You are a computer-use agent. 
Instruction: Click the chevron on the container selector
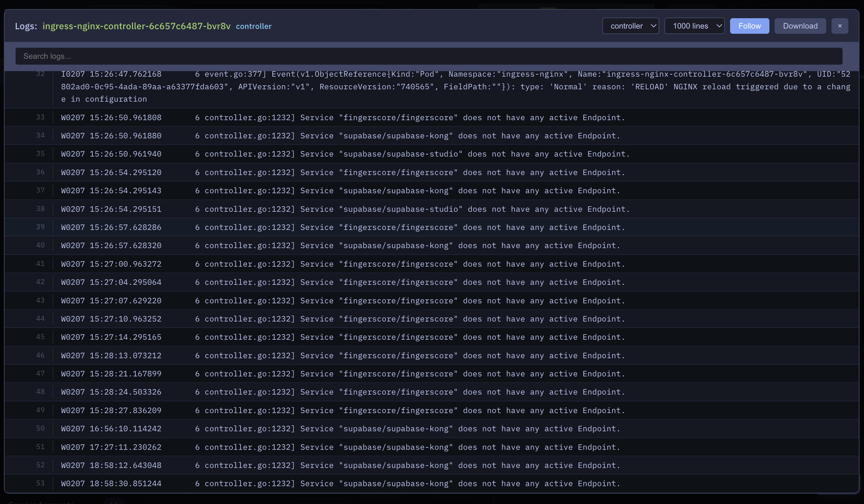(652, 26)
